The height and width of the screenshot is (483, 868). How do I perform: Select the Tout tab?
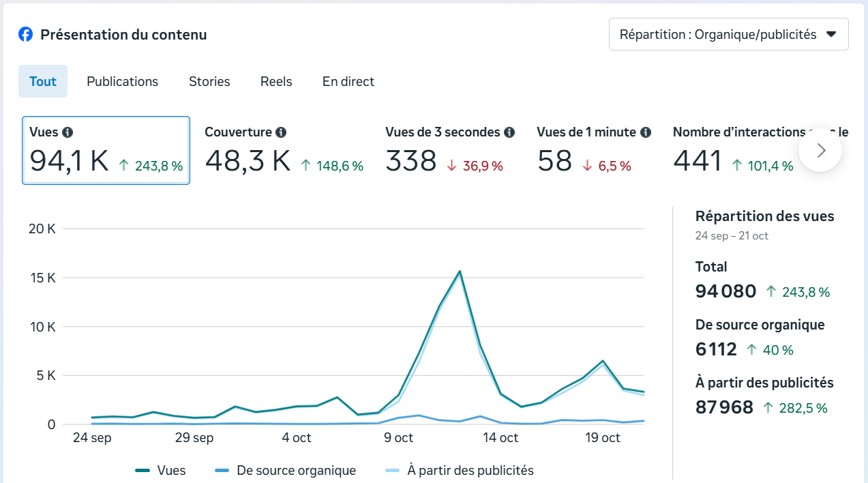click(x=43, y=81)
